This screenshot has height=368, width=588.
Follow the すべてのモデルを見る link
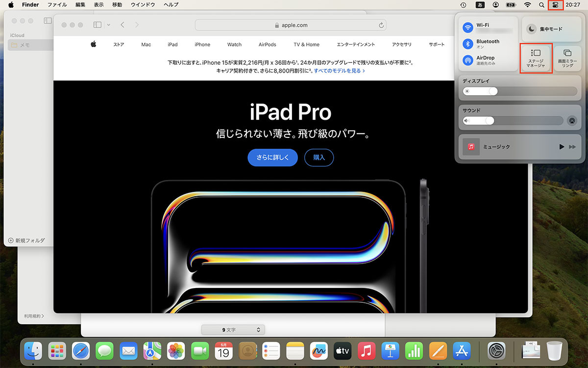click(x=340, y=71)
